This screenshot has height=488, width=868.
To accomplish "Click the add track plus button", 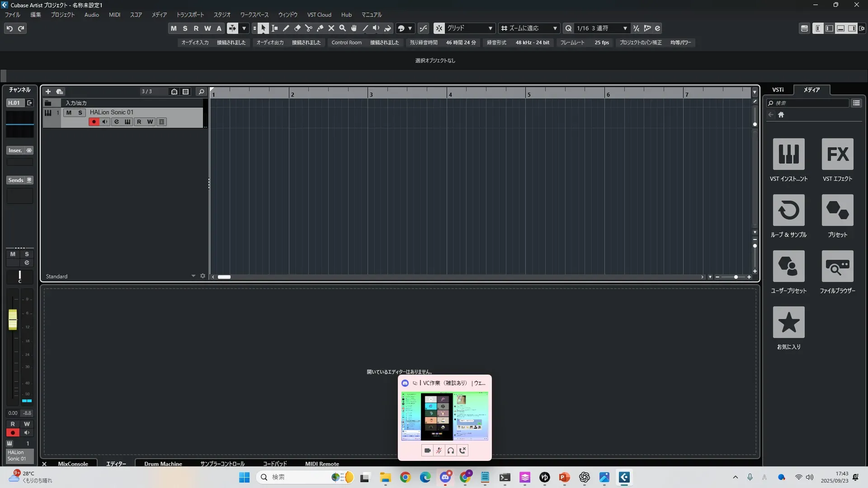I will [48, 92].
